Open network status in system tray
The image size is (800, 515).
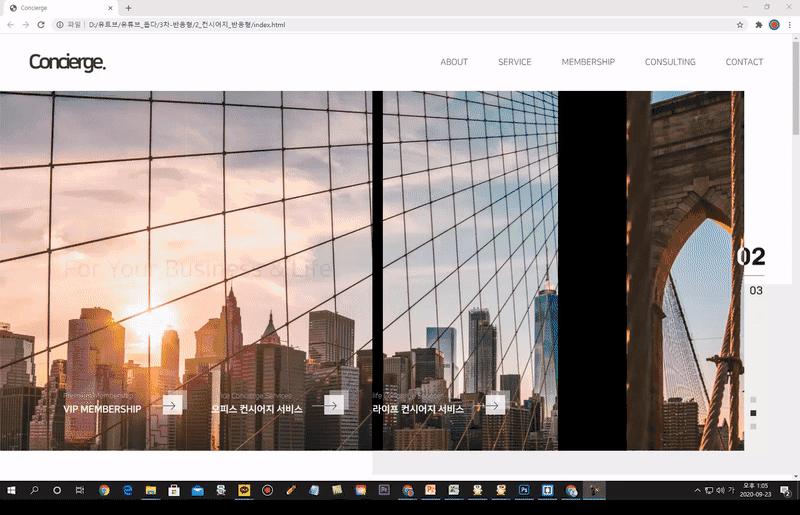click(709, 491)
